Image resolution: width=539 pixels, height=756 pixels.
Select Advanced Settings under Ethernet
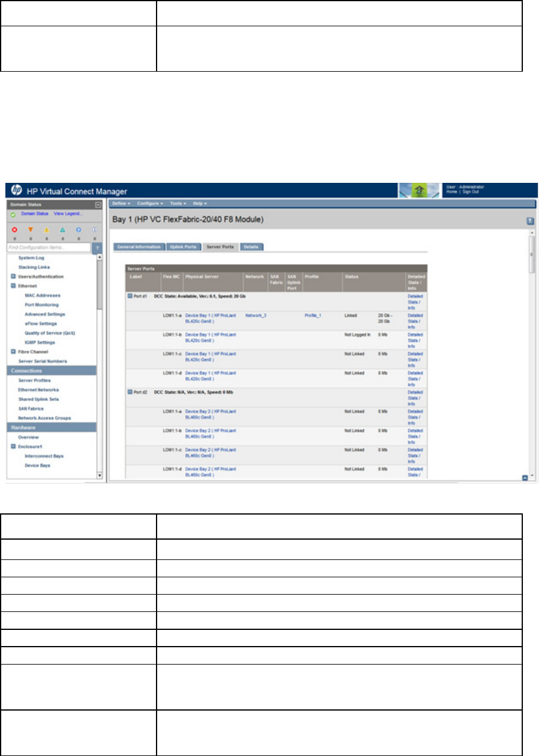45,314
